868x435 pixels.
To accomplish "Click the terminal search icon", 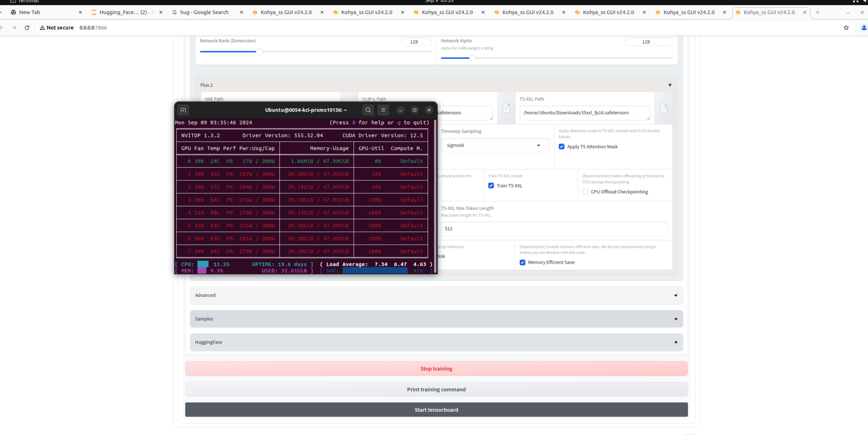I will point(368,110).
